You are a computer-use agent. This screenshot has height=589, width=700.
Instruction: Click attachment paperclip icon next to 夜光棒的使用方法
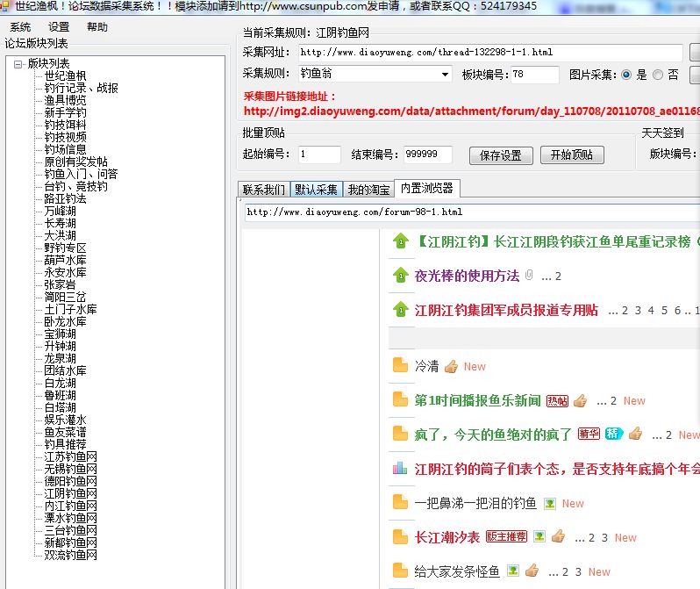point(529,275)
